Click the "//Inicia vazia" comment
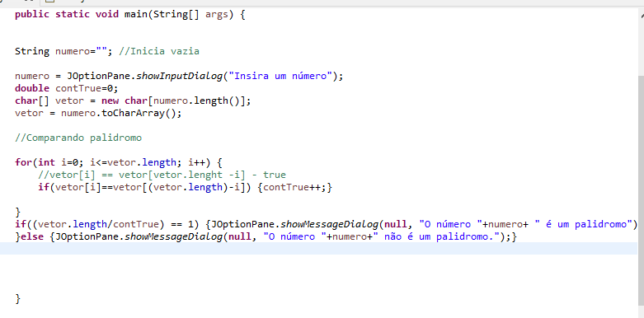The height and width of the screenshot is (318, 644). coord(159,51)
